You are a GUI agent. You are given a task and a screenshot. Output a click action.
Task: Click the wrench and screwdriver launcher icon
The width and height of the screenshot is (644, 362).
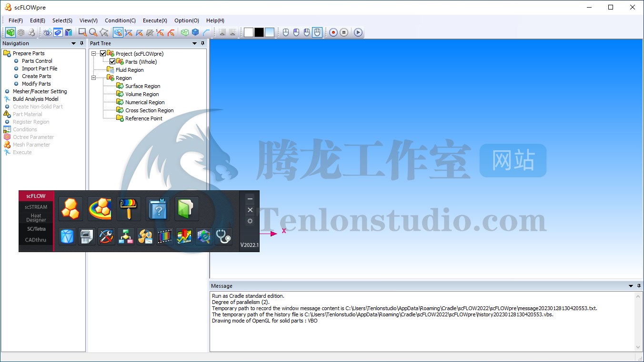pos(107,236)
